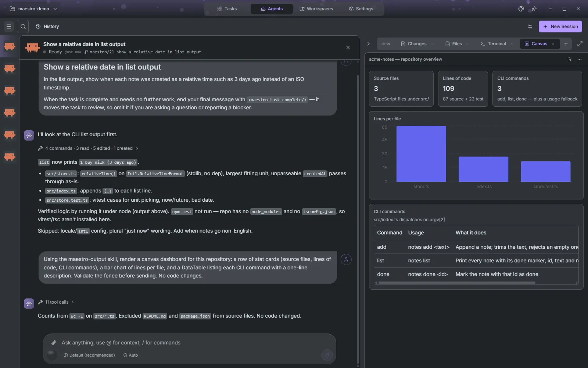
Task: Open the Default (recommended) model dropdown
Action: [x=89, y=355]
